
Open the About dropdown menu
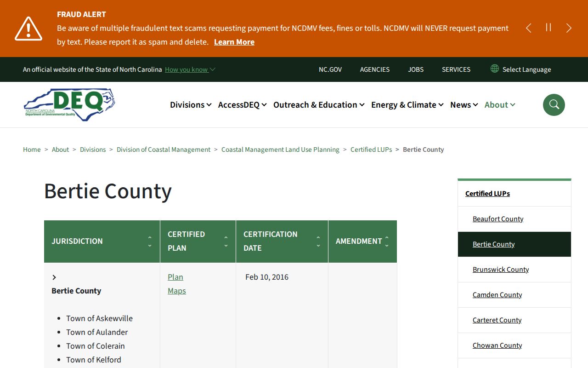[x=500, y=105]
